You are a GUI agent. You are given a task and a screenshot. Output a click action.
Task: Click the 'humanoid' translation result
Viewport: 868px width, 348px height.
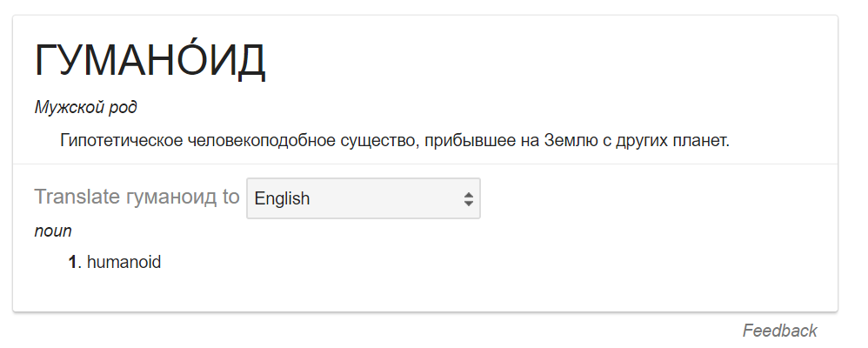(124, 262)
